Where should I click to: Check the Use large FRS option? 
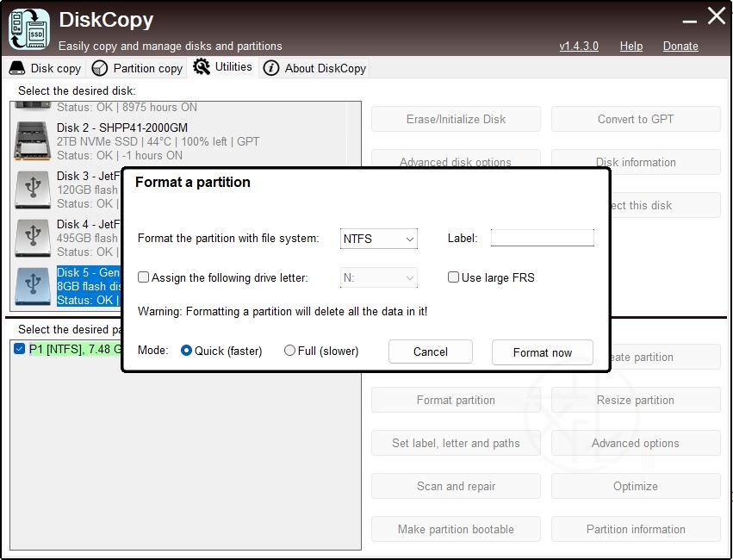point(453,277)
